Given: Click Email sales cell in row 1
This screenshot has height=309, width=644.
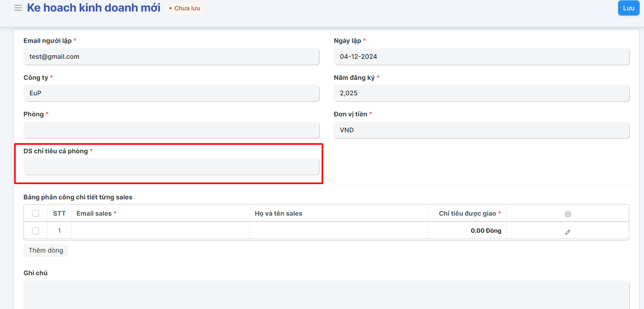Looking at the screenshot, I should point(160,231).
